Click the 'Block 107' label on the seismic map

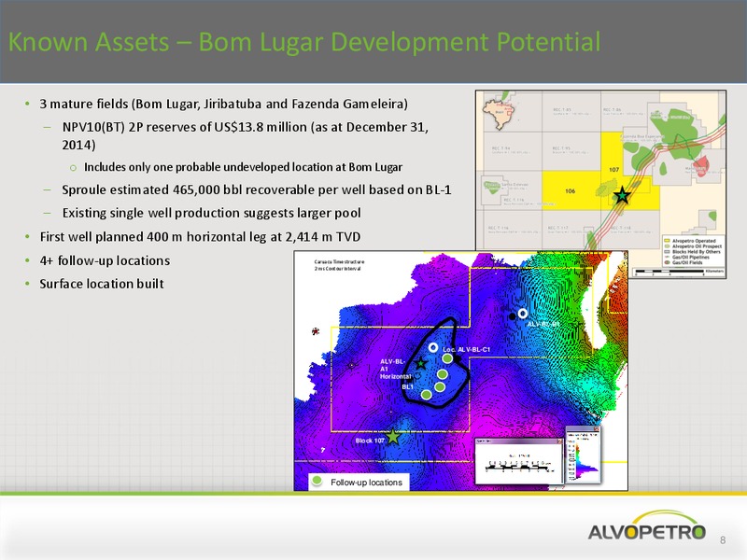(370, 441)
